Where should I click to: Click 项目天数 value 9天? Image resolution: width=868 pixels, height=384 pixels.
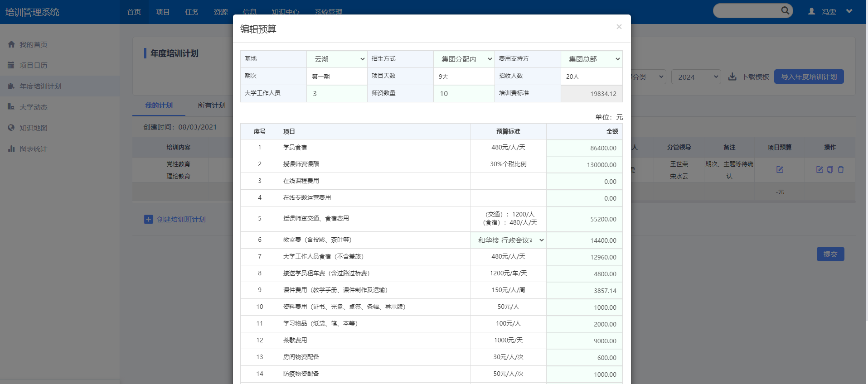pos(443,77)
